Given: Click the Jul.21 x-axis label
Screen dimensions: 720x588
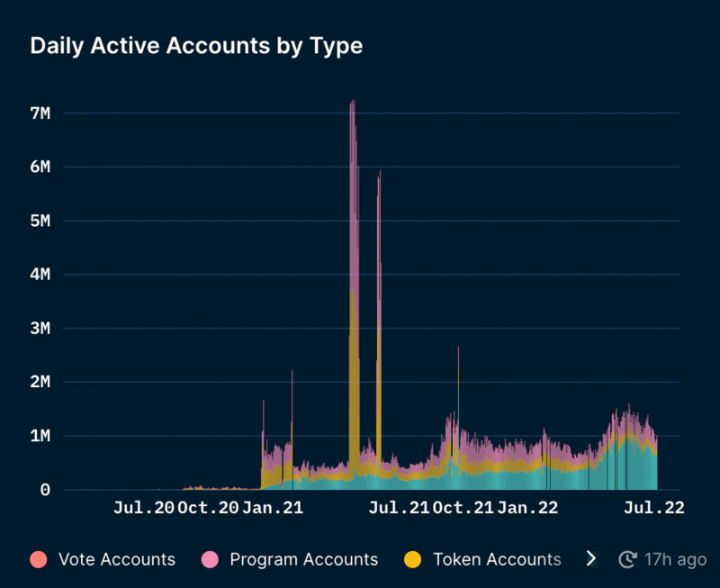Looking at the screenshot, I should click(x=400, y=508).
